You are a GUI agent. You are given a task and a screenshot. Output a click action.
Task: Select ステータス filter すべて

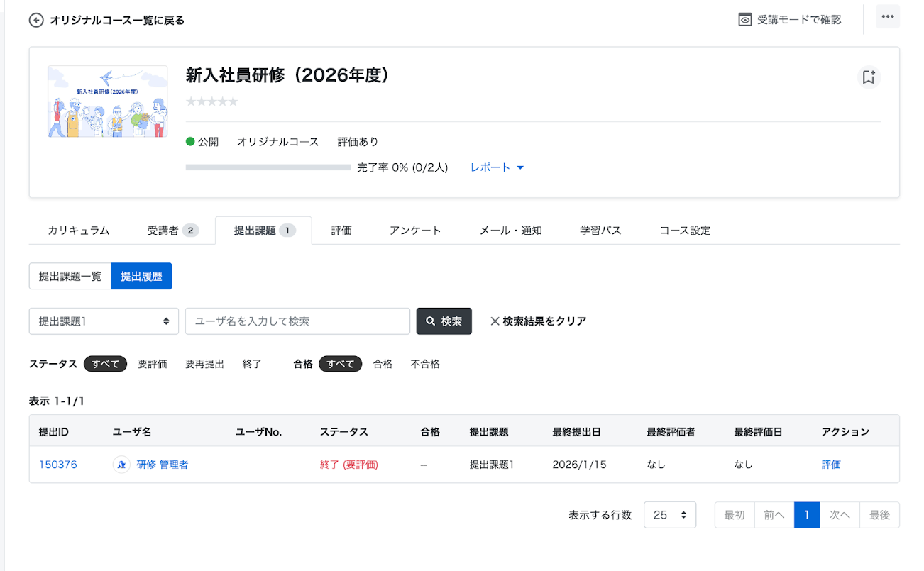106,364
